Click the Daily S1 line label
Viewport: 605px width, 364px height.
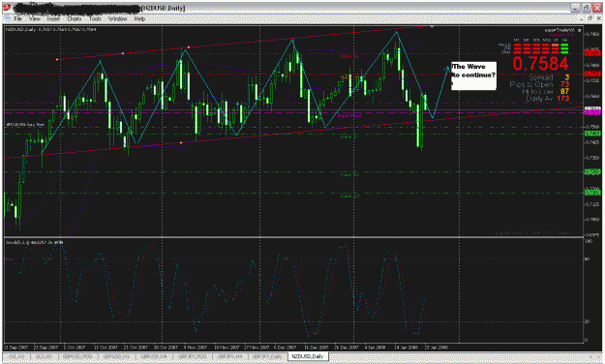point(349,136)
